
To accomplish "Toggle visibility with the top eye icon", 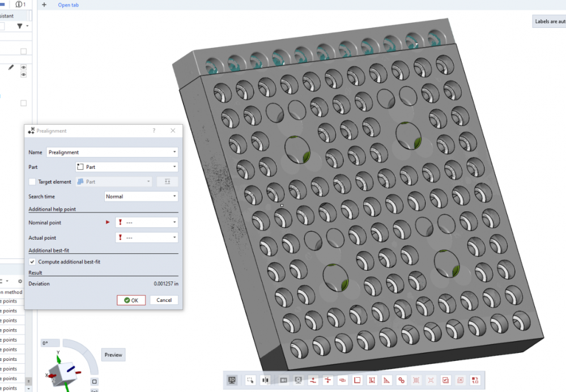I will [24, 67].
